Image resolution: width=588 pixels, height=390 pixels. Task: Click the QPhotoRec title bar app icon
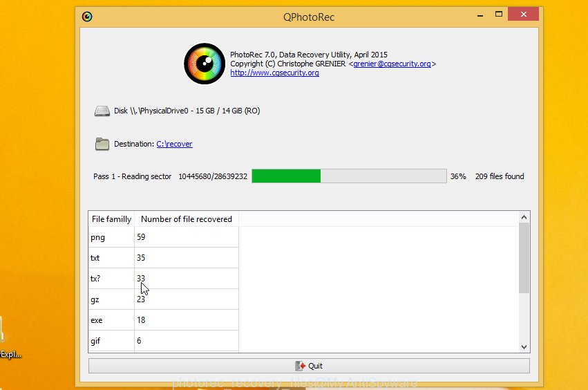tap(87, 17)
